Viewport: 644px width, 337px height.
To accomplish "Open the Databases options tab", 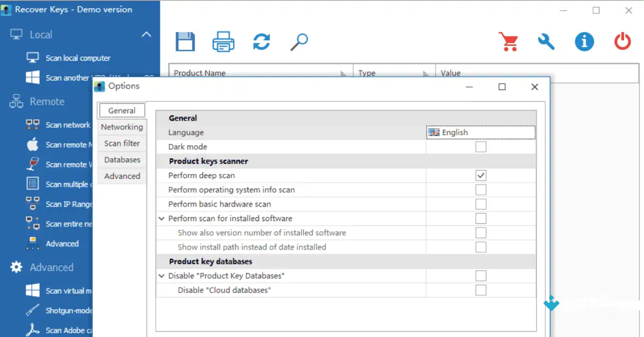I will tap(122, 159).
